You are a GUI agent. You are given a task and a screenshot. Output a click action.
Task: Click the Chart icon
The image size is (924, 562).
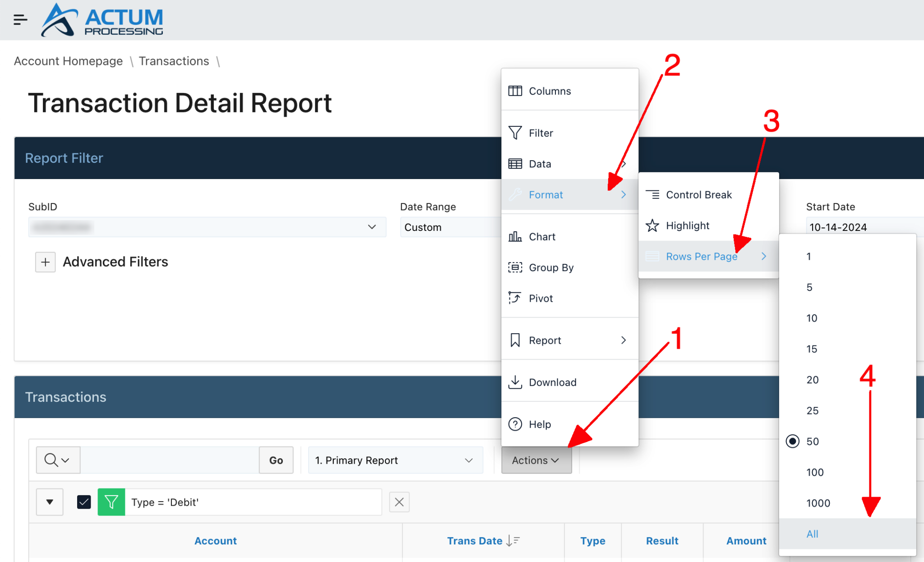515,236
